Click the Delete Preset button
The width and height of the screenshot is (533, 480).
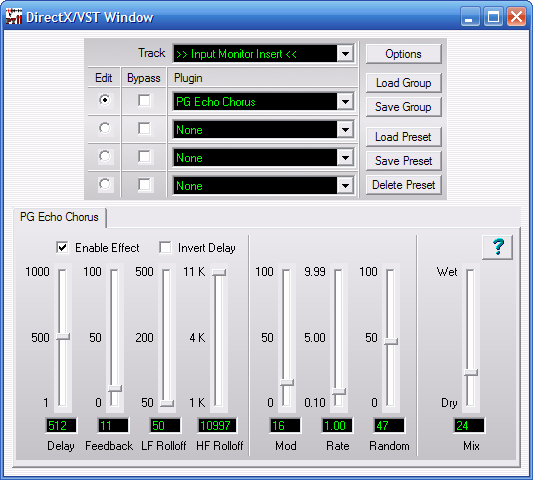403,185
